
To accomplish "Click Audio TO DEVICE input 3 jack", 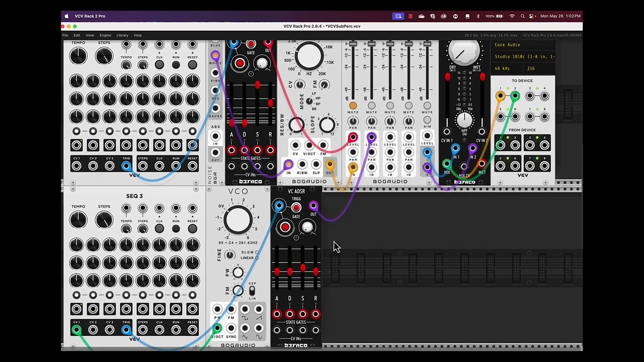I will [x=530, y=96].
